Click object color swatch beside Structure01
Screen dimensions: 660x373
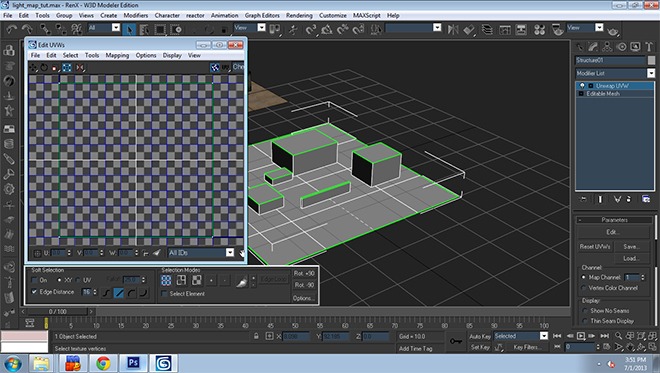pos(651,60)
